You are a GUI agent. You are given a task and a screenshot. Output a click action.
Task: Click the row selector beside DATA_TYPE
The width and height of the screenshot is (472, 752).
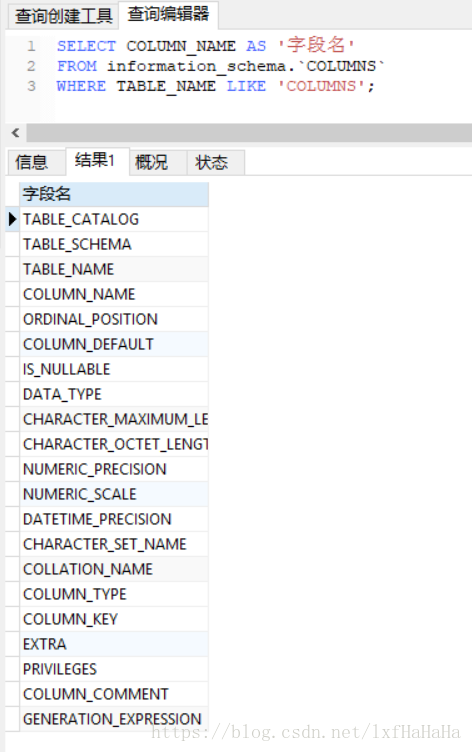pos(12,394)
